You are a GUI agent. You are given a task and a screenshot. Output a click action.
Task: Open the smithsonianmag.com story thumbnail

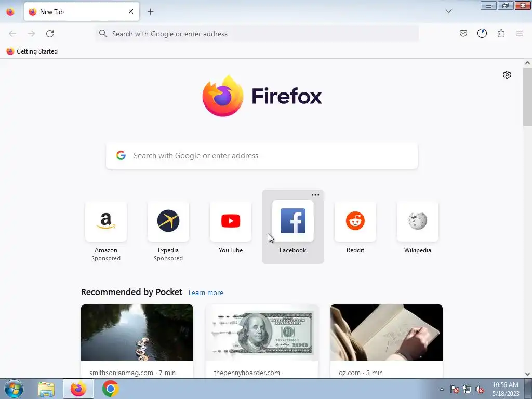pyautogui.click(x=137, y=332)
